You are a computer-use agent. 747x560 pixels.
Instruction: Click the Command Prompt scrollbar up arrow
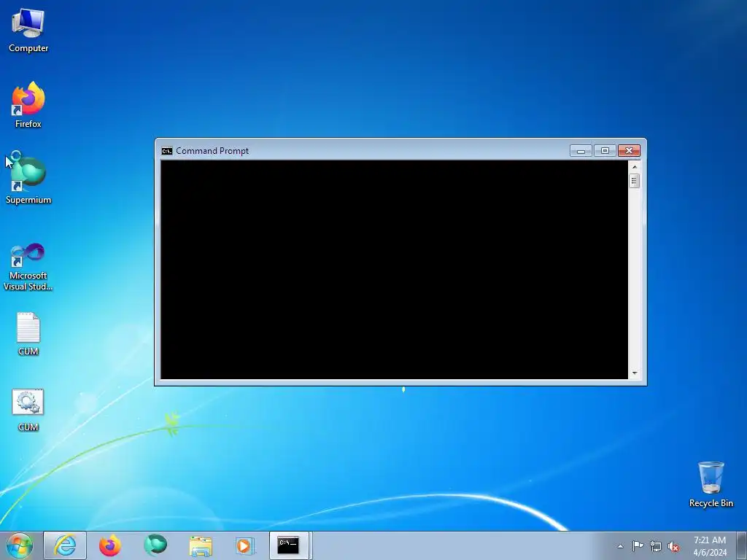click(x=634, y=167)
